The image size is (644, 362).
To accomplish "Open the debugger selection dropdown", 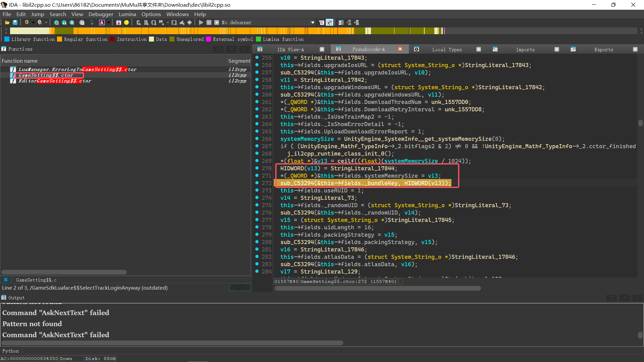I will point(313,22).
